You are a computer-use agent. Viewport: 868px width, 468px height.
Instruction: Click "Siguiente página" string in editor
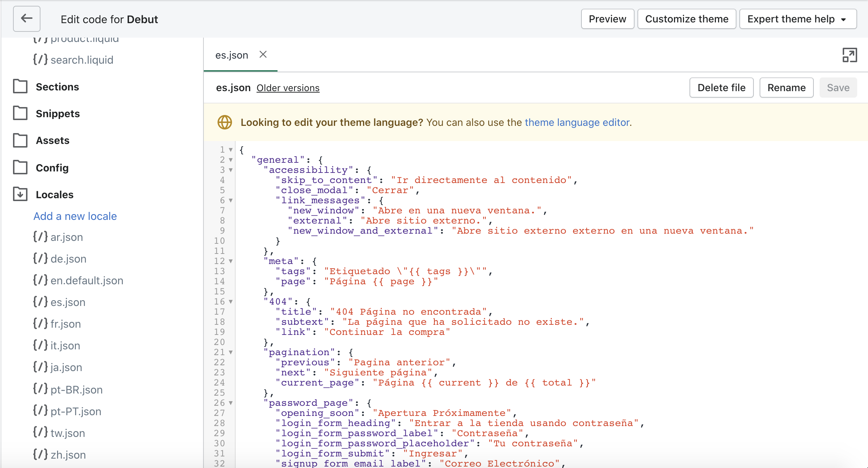pos(378,373)
